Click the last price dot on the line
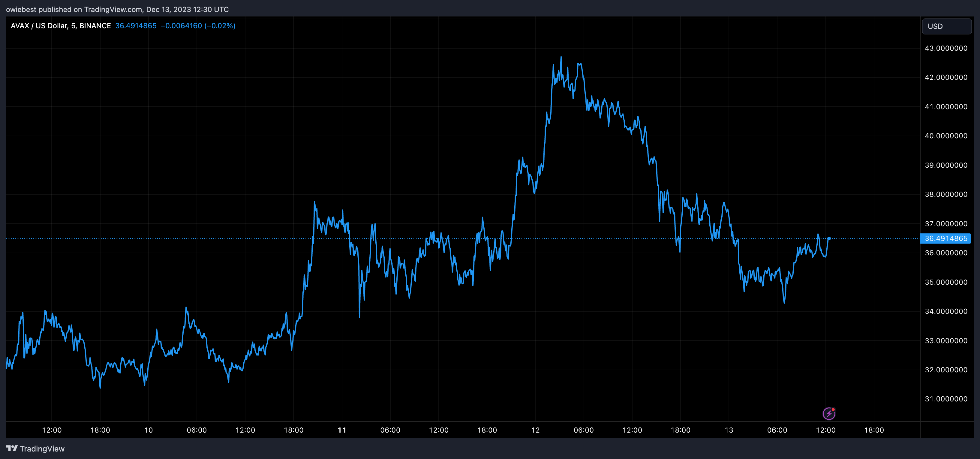This screenshot has width=980, height=459. click(x=829, y=238)
